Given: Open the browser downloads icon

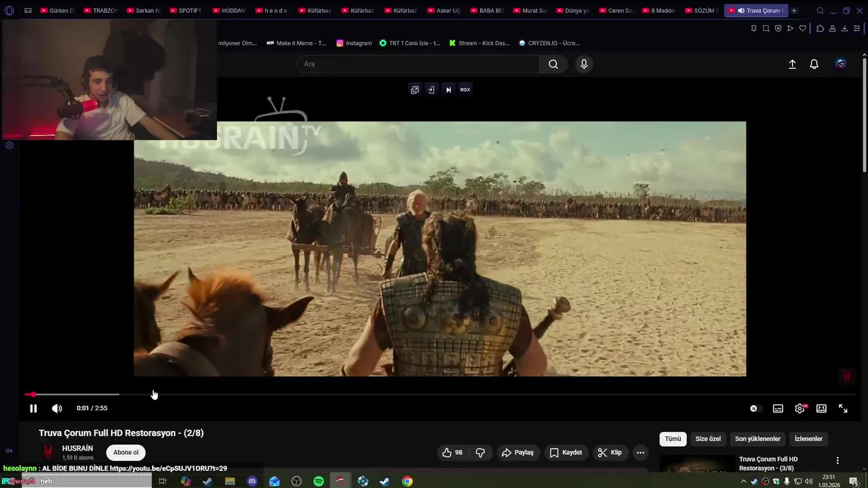Looking at the screenshot, I should [x=844, y=28].
